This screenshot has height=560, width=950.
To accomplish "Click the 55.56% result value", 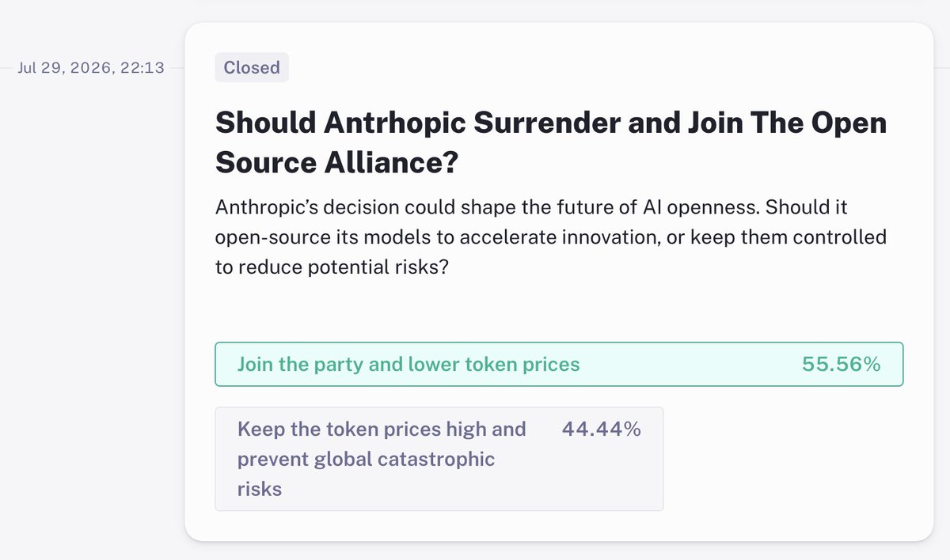I will 841,365.
